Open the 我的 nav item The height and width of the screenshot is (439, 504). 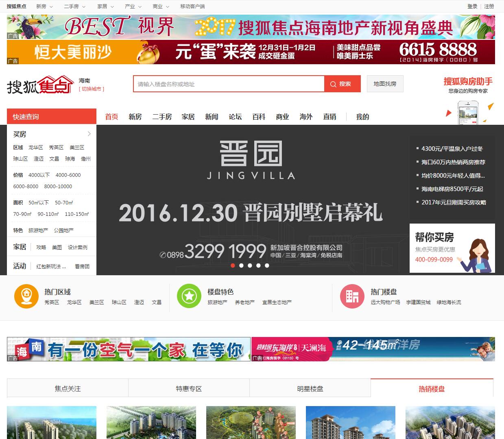point(362,117)
